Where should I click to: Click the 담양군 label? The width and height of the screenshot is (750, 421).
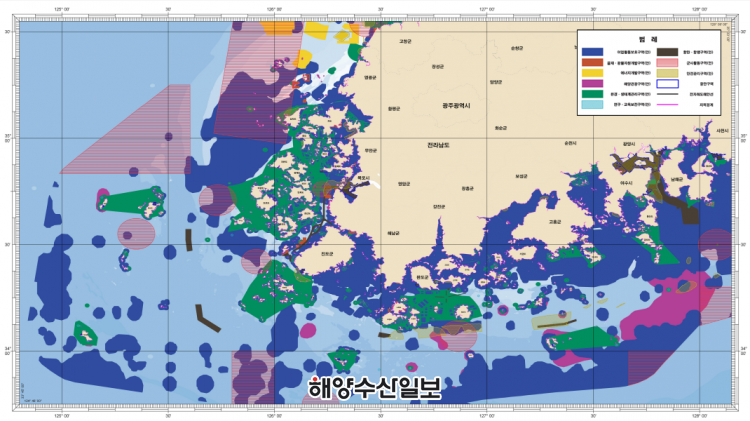pyautogui.click(x=496, y=82)
